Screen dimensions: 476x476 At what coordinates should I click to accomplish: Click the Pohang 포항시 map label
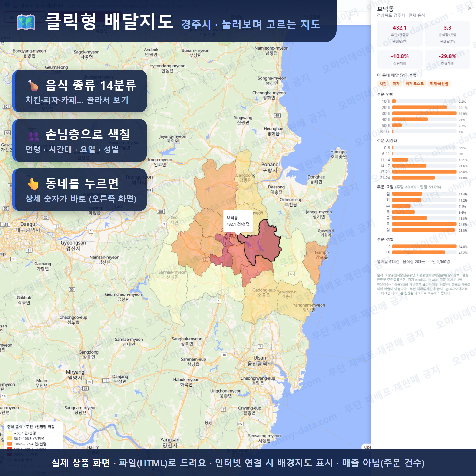click(270, 167)
